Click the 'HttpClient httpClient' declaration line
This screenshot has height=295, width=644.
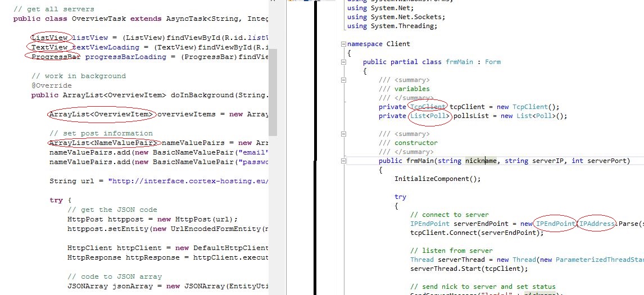[x=168, y=248]
